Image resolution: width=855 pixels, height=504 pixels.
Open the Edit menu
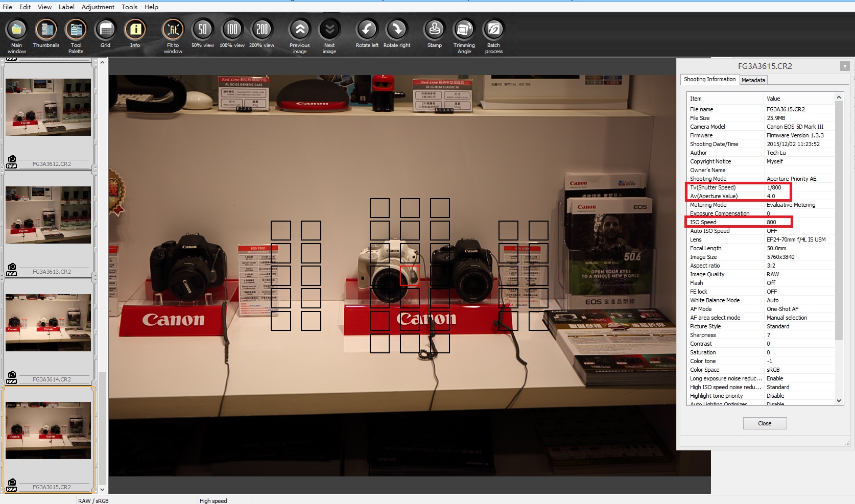[25, 7]
